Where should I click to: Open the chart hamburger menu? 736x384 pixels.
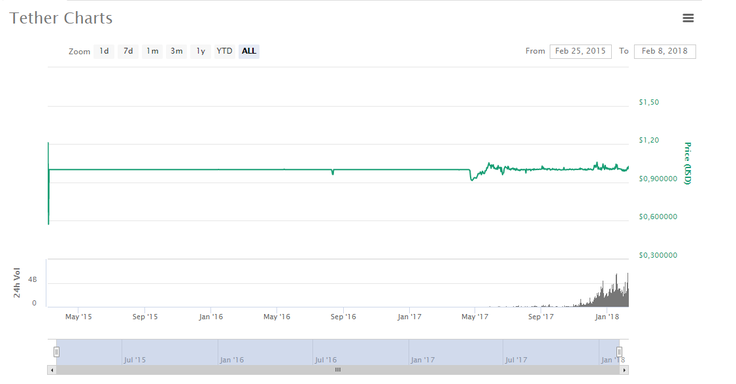[x=688, y=18]
